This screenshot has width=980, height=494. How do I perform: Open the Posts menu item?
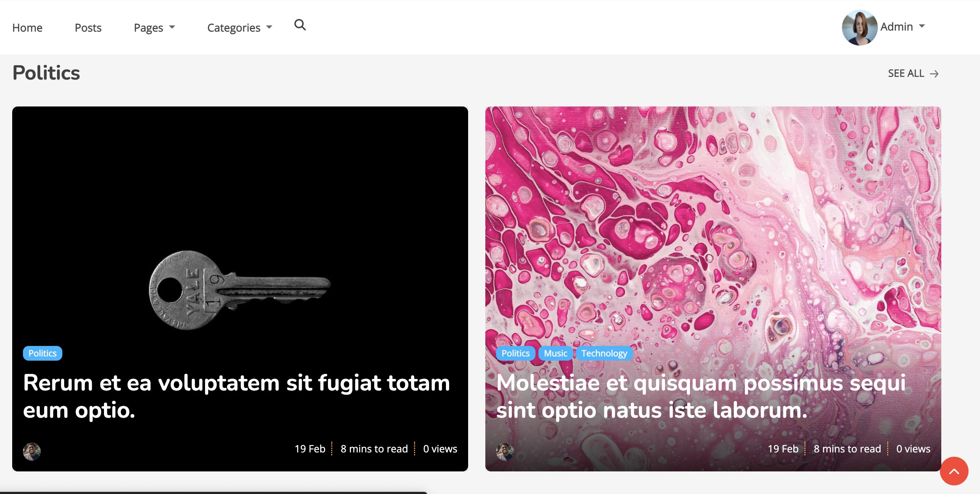88,27
